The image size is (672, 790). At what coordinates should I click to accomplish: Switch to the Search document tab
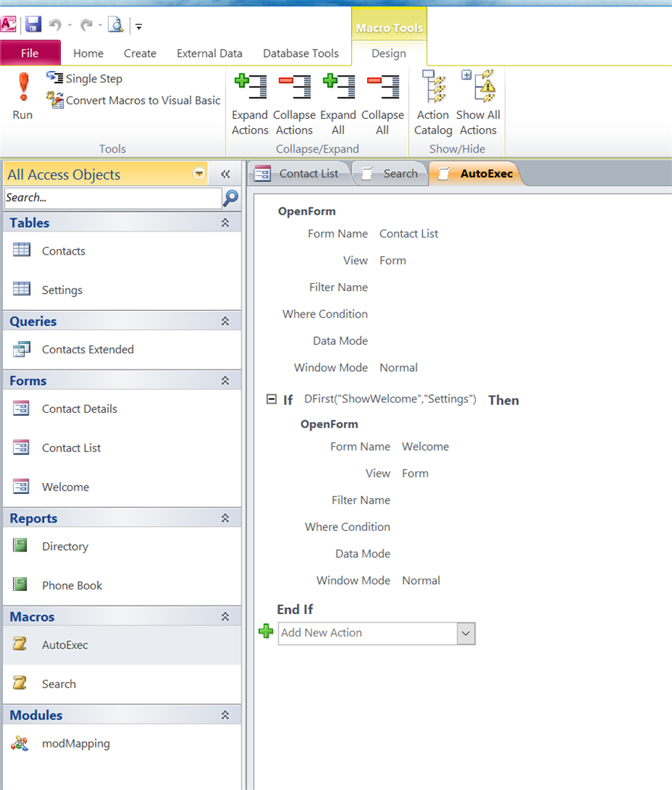[390, 174]
